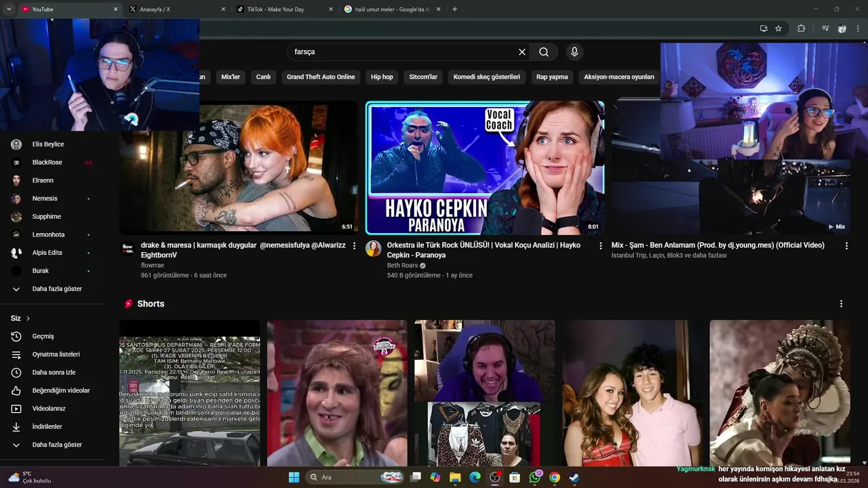
Task: Open Steam from the taskbar
Action: (x=574, y=477)
